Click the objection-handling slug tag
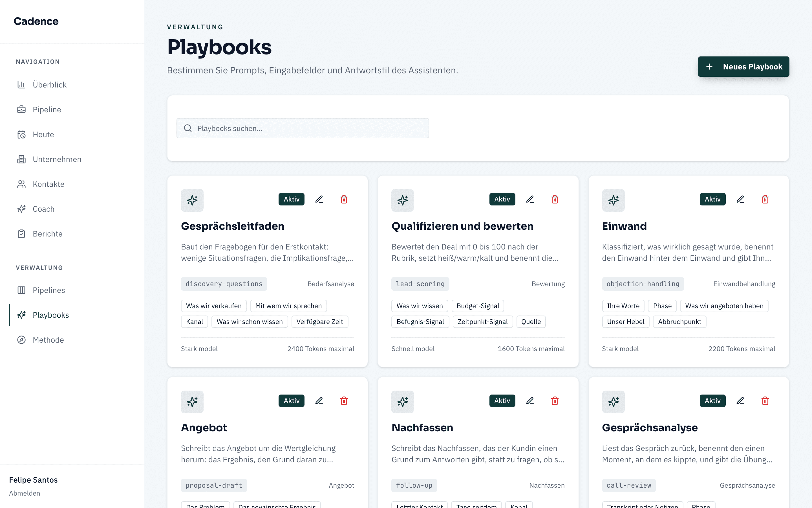The height and width of the screenshot is (508, 812). point(643,284)
